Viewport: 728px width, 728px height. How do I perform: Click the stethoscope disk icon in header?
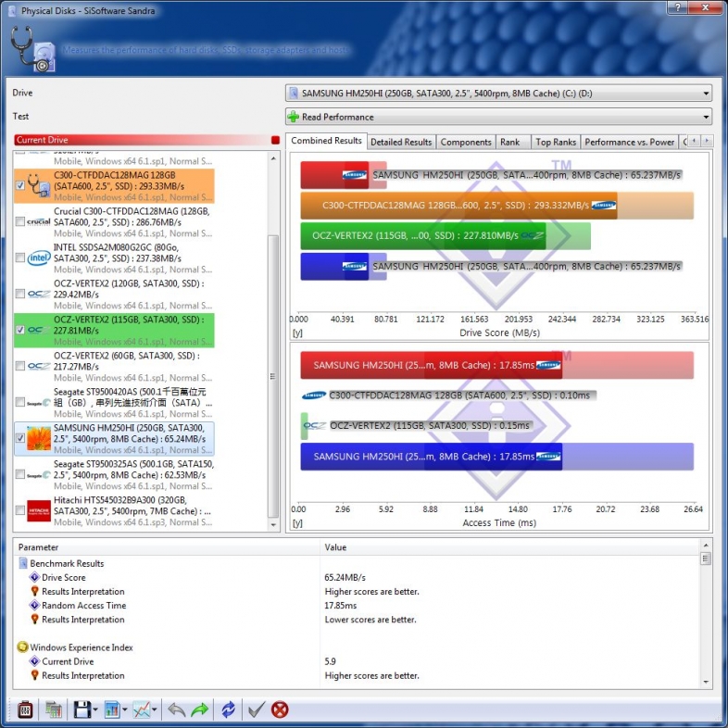(x=32, y=49)
